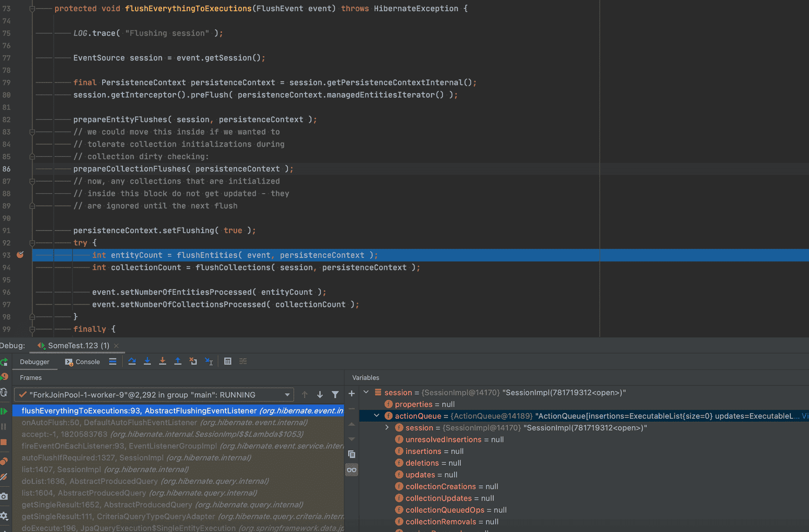
Task: Fold try block at line 92
Action: click(x=32, y=243)
